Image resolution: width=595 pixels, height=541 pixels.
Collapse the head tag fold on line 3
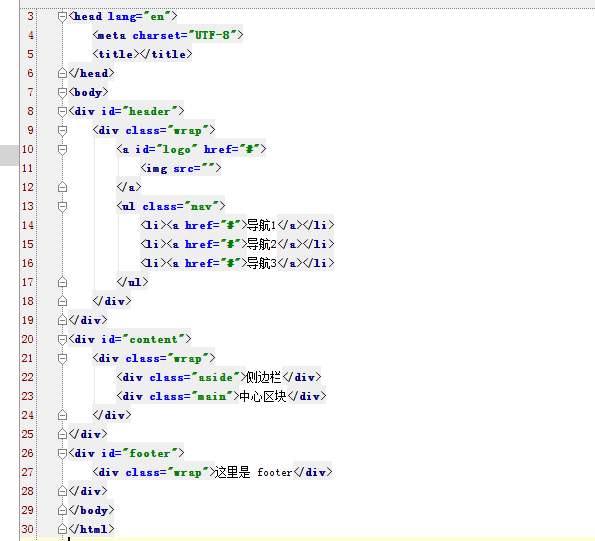click(x=63, y=16)
